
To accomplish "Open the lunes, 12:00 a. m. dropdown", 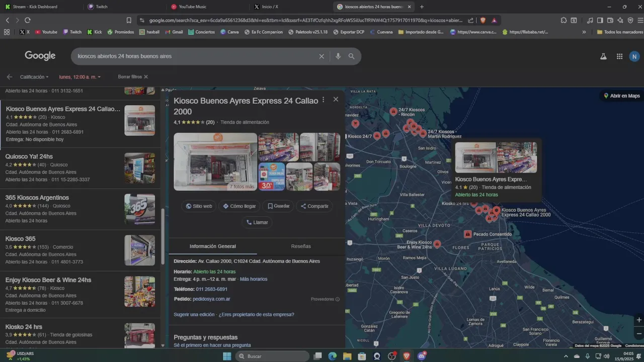I will coord(80,77).
